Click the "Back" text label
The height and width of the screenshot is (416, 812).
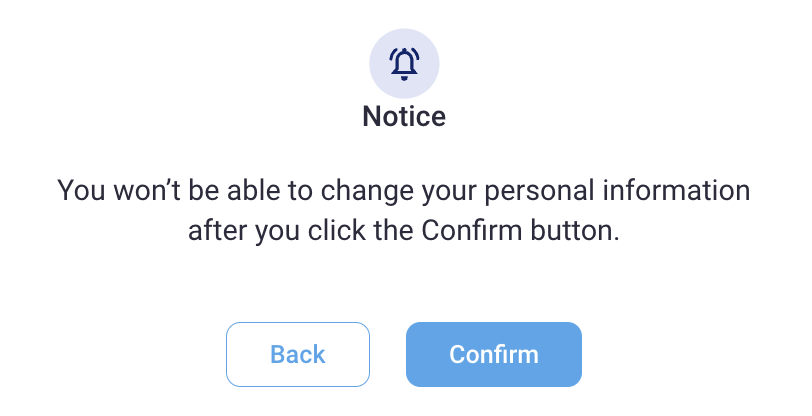(x=298, y=354)
